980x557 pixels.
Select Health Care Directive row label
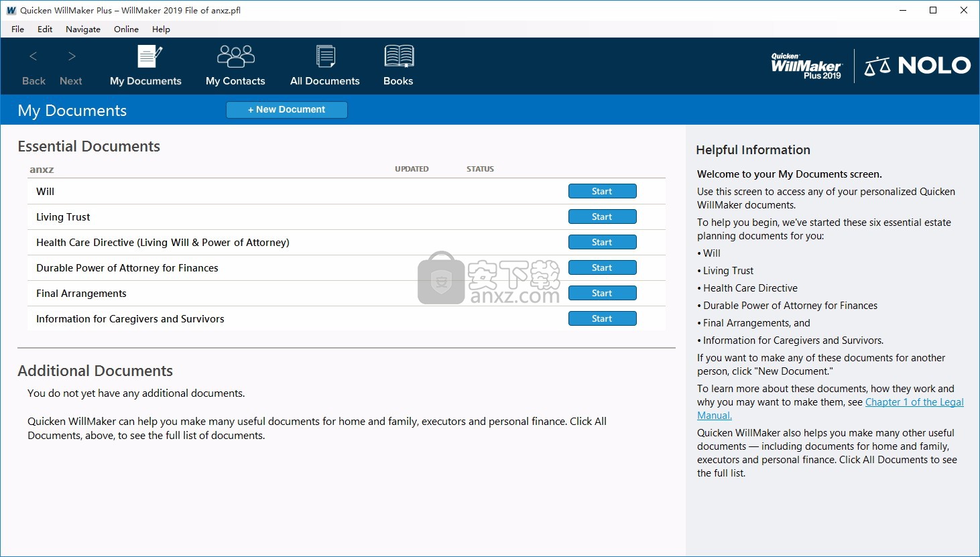click(163, 243)
